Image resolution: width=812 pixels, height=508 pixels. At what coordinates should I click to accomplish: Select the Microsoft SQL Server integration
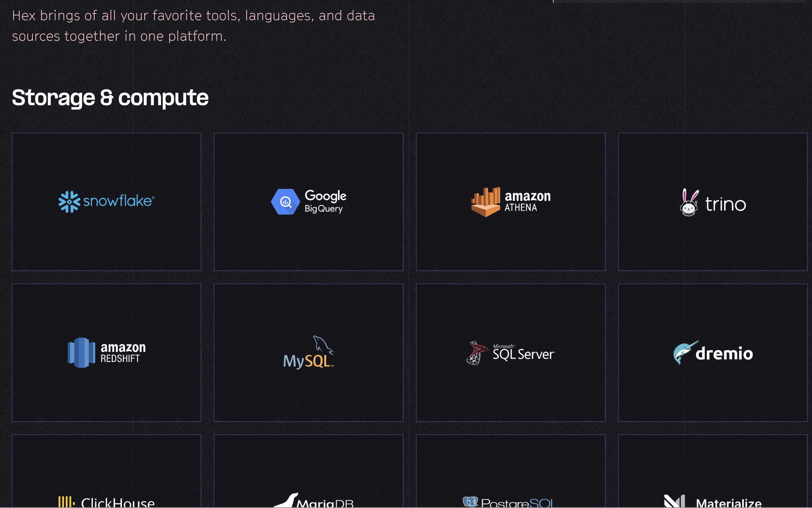point(510,352)
